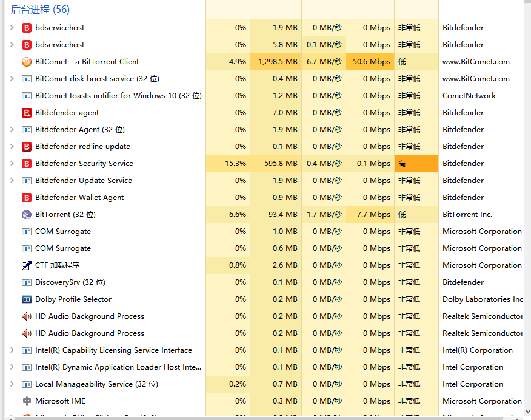Click the Bitdefender Update Service icon

point(27,181)
